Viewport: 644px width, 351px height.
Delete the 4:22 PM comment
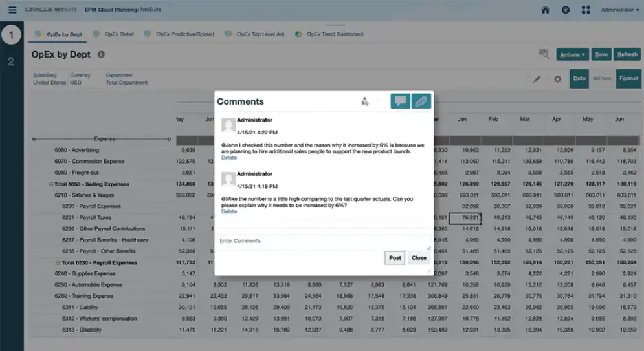228,158
